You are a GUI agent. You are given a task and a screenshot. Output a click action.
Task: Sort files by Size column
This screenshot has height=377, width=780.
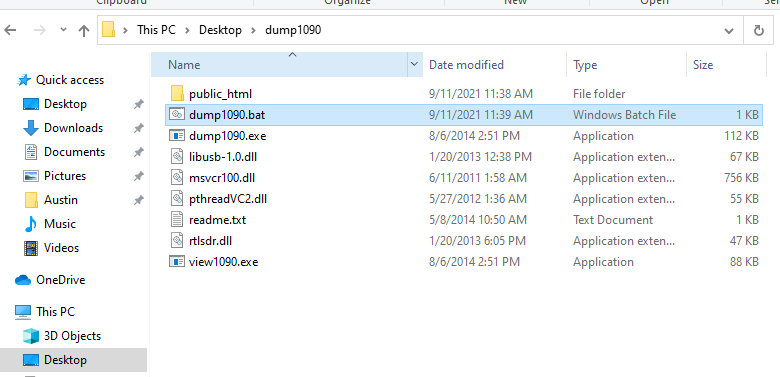726,65
